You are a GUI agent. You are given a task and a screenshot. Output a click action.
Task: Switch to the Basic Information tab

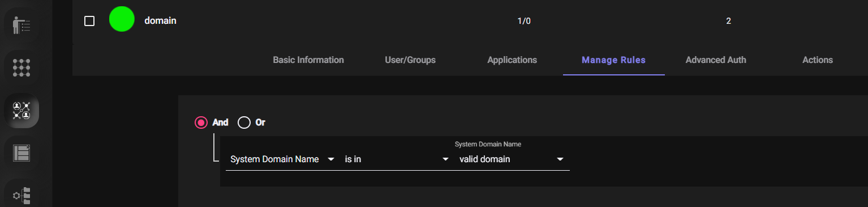[x=308, y=60]
